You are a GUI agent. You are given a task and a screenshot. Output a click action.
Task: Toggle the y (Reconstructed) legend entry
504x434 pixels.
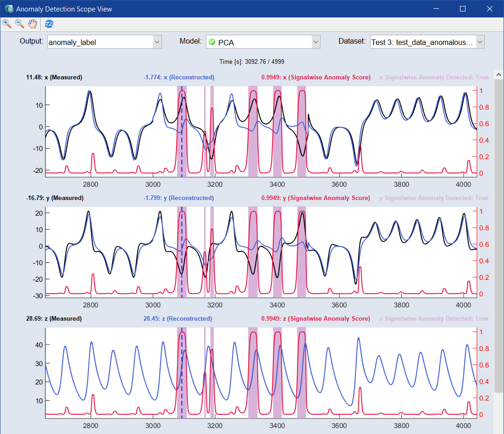179,198
